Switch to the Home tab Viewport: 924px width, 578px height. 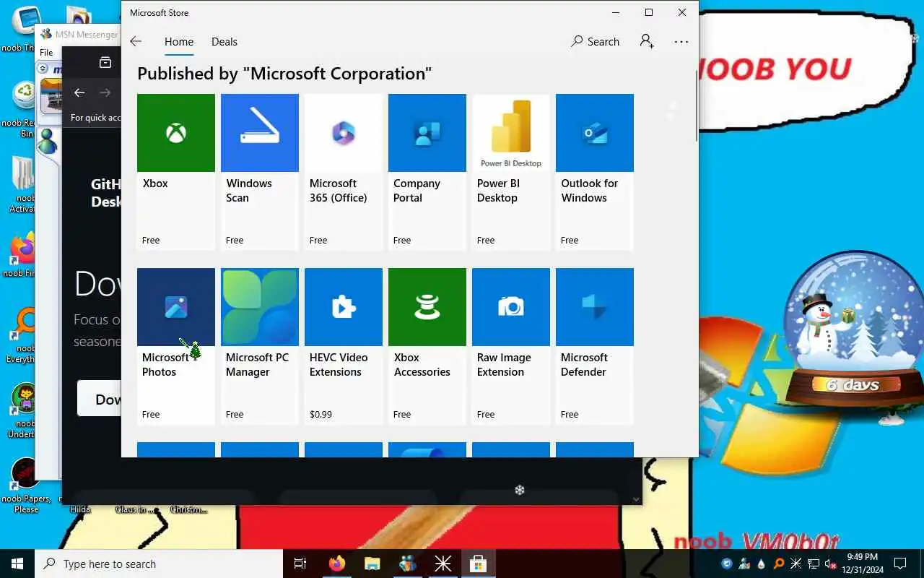click(x=179, y=42)
